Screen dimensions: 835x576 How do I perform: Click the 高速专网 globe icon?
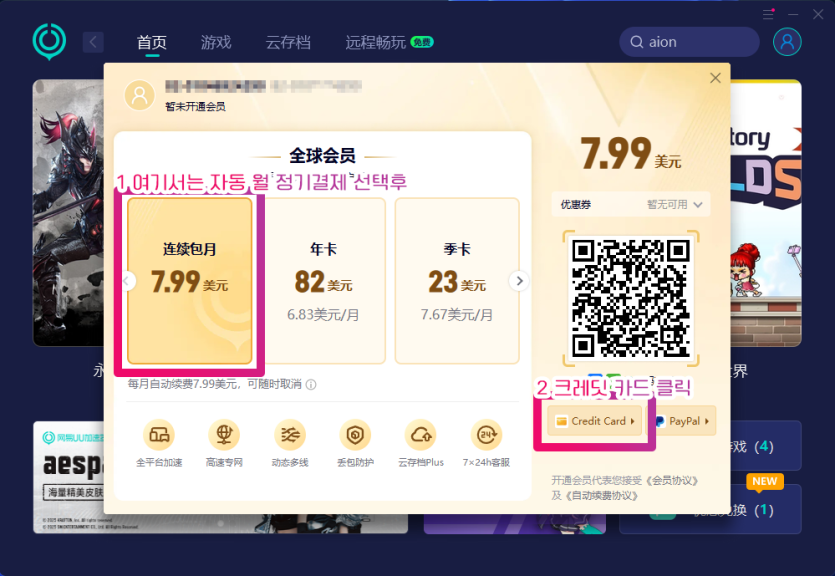[x=224, y=435]
